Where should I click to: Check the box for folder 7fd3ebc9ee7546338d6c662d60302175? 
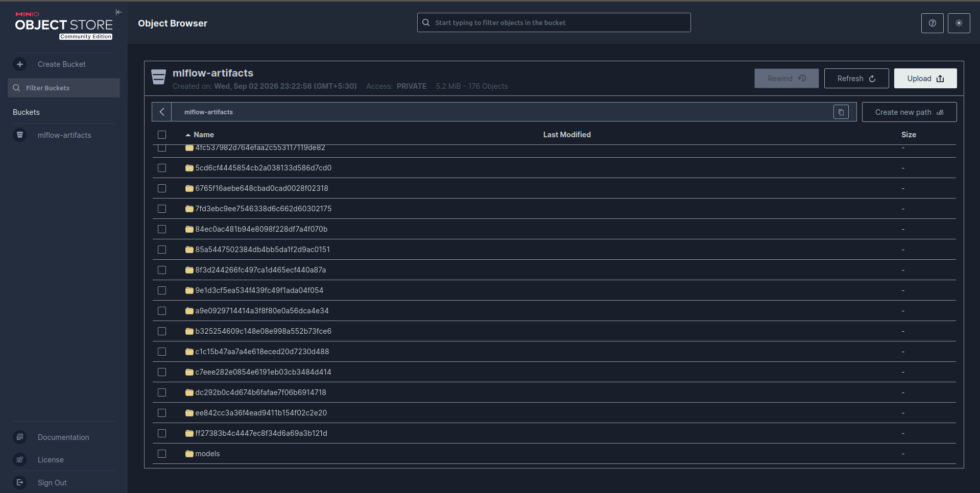click(x=162, y=209)
